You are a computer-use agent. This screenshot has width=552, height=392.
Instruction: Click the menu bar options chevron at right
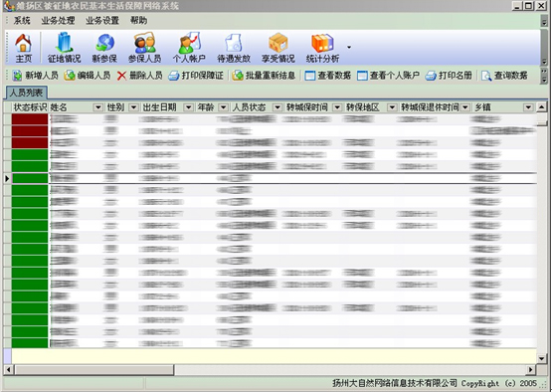click(544, 21)
